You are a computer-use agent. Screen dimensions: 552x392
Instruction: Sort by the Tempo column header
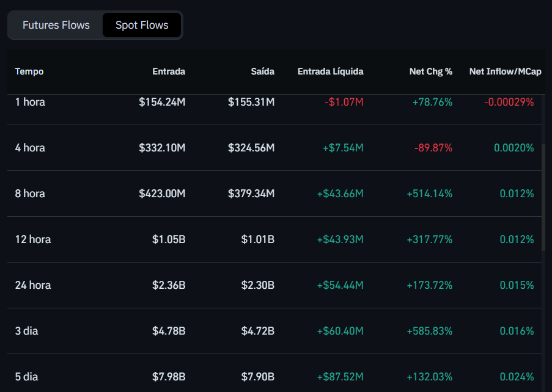click(29, 71)
